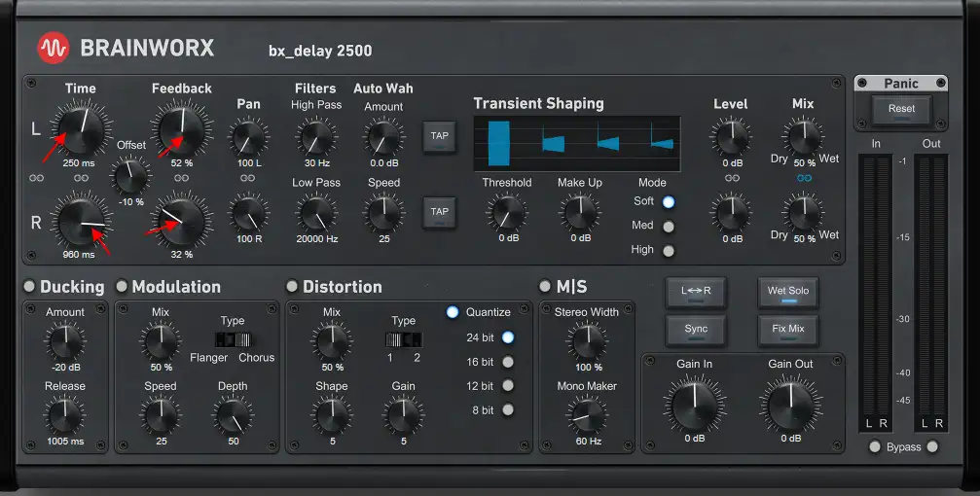Click the Left Time knob (250 ms)
The image size is (980, 496).
tap(81, 129)
